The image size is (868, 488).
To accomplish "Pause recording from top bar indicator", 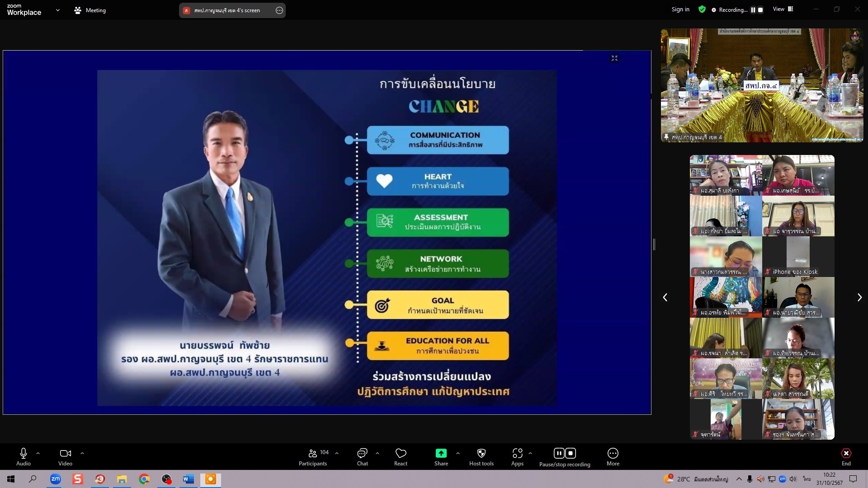I will [753, 9].
